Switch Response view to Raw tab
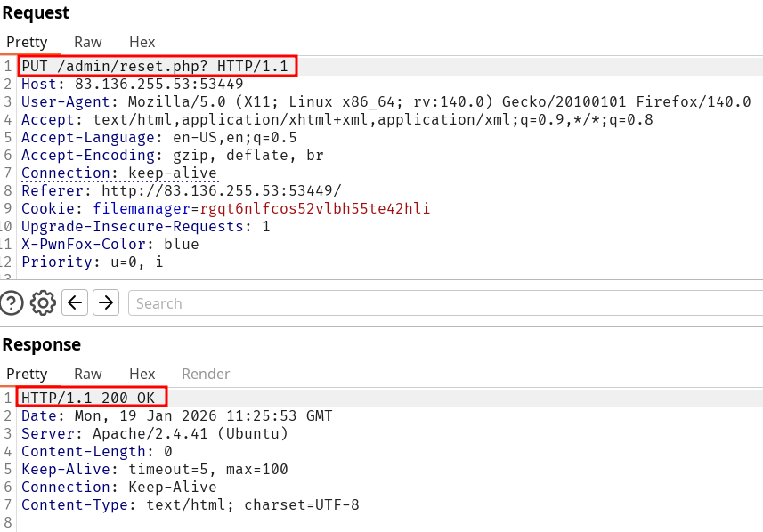763x532 pixels. coord(87,374)
